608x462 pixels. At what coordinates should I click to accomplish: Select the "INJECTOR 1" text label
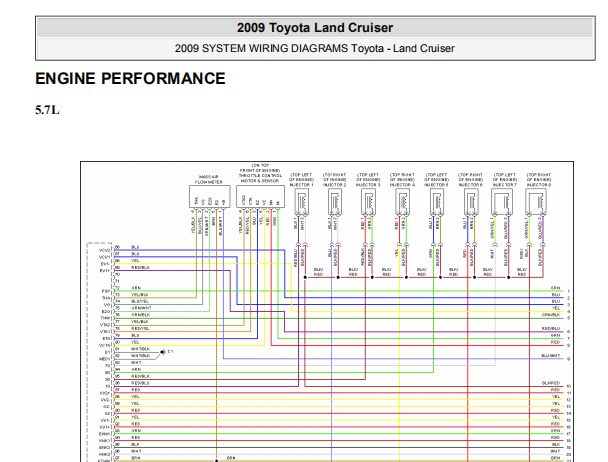click(301, 185)
